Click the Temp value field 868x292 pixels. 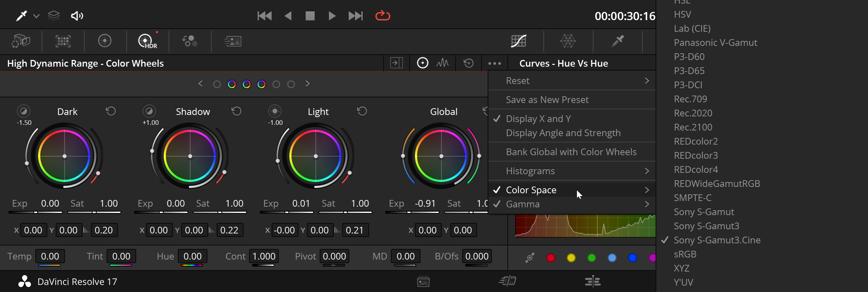click(x=50, y=256)
